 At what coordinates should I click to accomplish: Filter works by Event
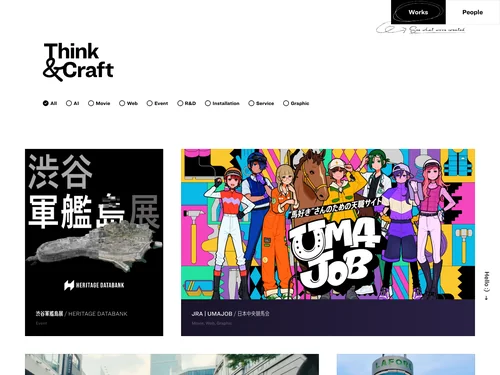(x=157, y=103)
